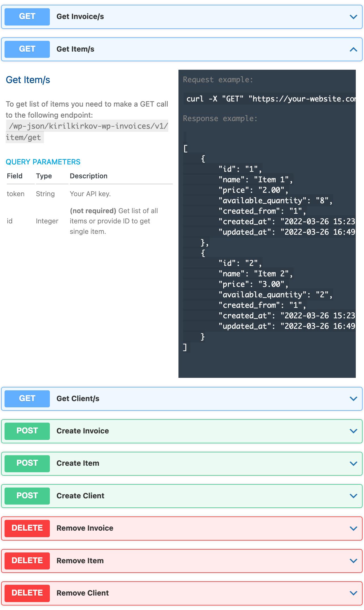364x610 pixels.
Task: Click the "name": "Item 1" line
Action: point(255,180)
